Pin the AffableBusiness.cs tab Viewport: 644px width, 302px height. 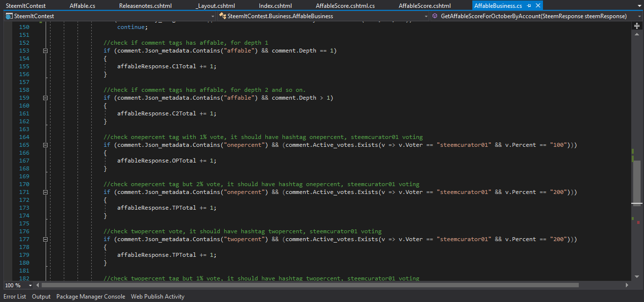529,6
